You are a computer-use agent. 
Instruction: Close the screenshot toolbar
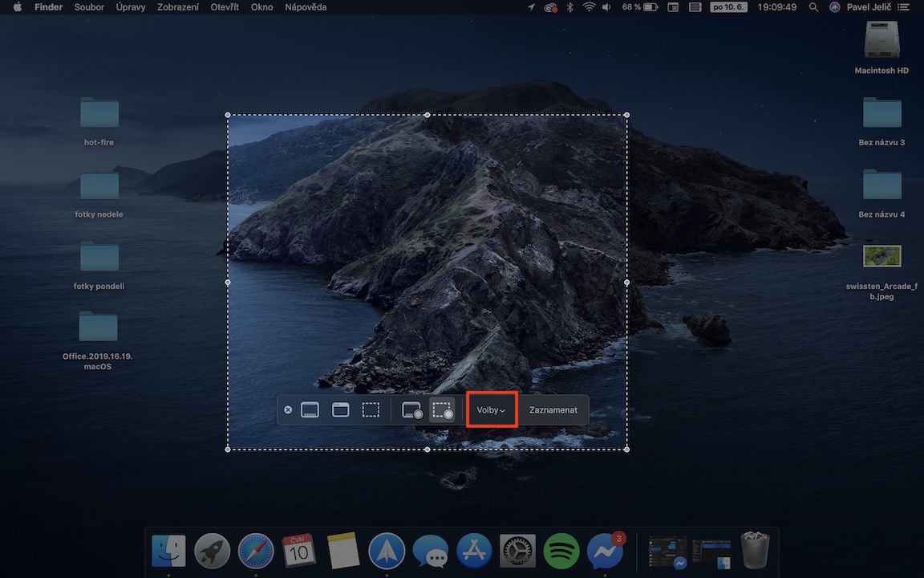[x=288, y=410]
